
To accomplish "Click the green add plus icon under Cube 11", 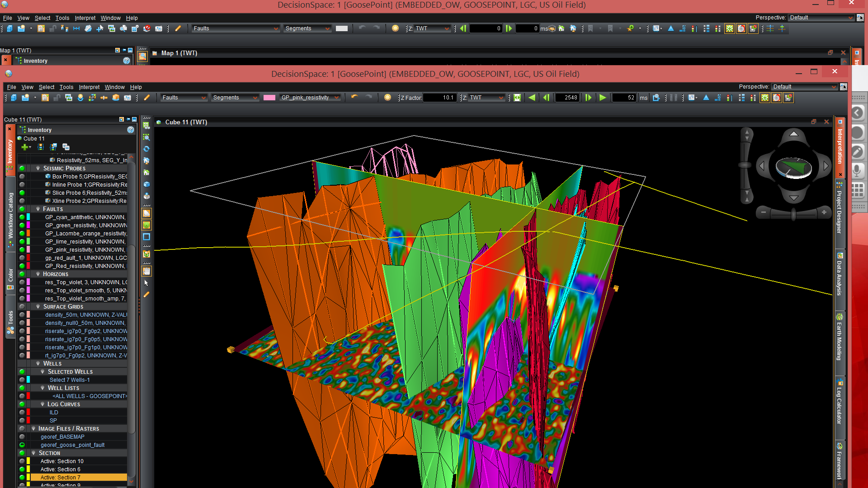I will point(25,147).
